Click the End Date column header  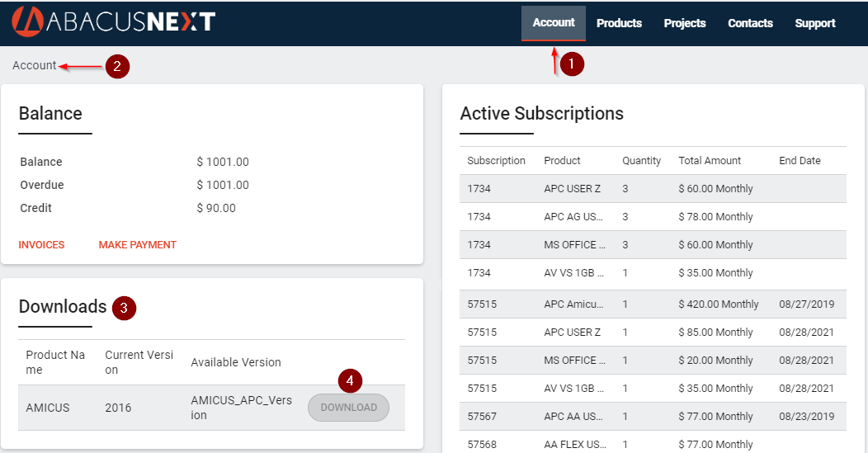tap(800, 161)
